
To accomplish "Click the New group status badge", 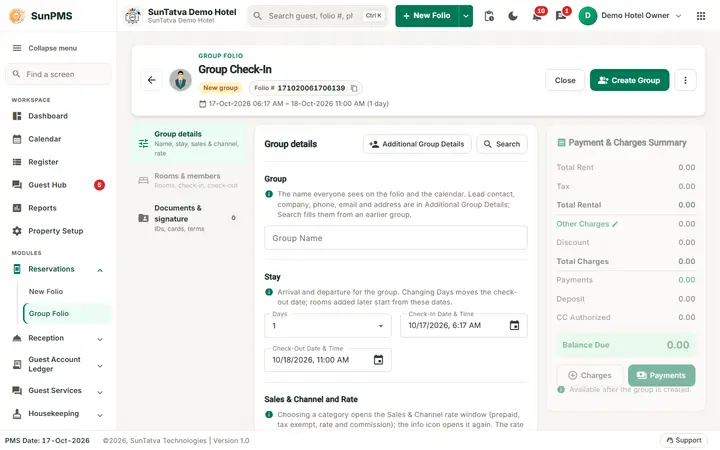I will coord(220,88).
